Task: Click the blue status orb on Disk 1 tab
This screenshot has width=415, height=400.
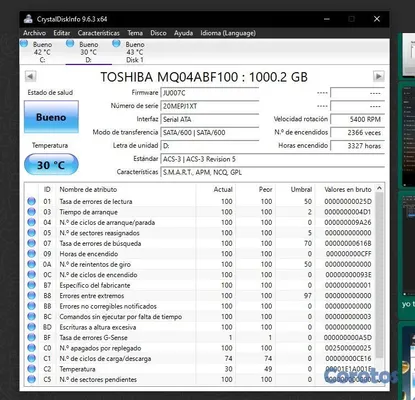Action: click(x=116, y=43)
